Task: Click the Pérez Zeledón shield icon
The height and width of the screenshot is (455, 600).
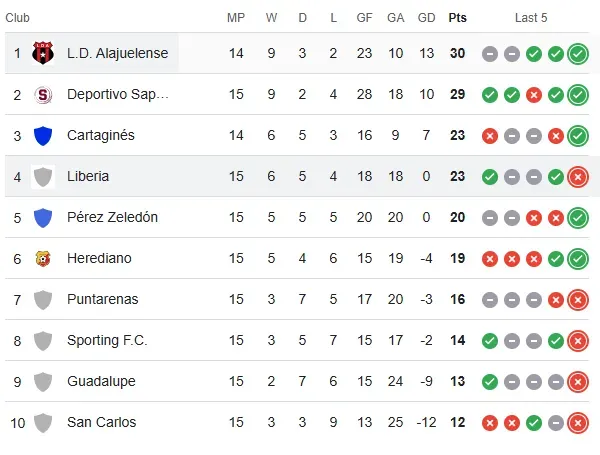Action: tap(42, 217)
